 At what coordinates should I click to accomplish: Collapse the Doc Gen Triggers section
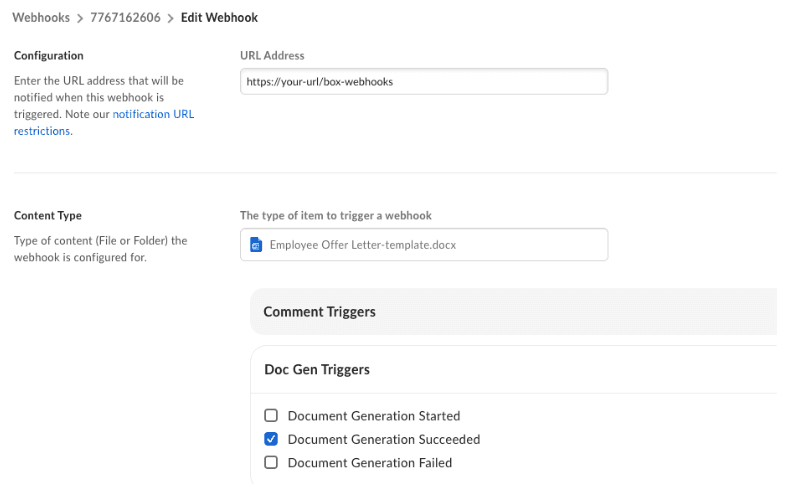point(513,369)
